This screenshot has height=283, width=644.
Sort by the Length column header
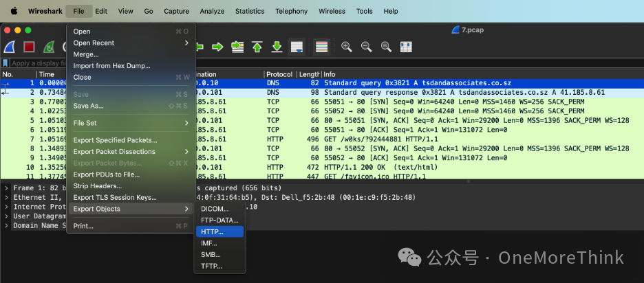[309, 74]
